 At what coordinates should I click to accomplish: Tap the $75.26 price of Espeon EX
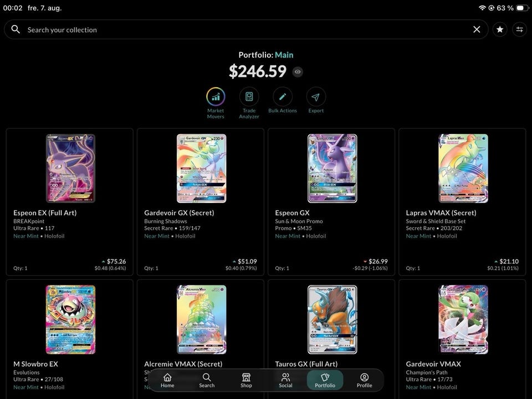coord(116,261)
